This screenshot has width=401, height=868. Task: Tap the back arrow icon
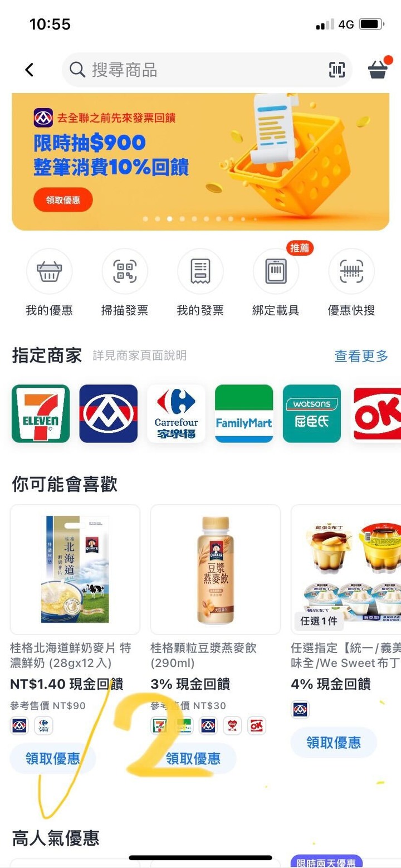coord(30,70)
